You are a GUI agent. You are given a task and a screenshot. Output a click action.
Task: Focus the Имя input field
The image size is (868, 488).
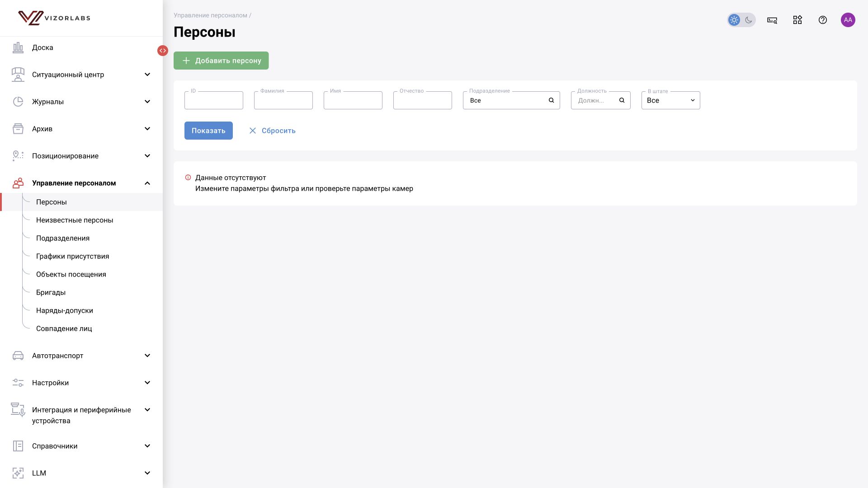point(353,100)
